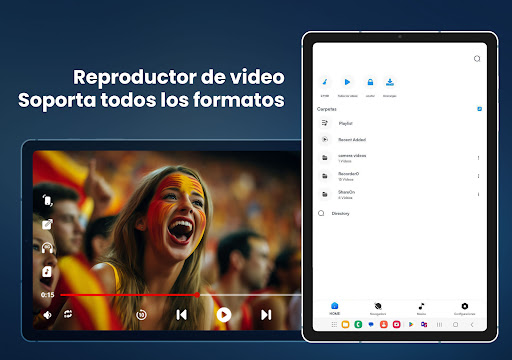Open more options for ShareOn folder
Screen dimensions: 512x360
click(478, 194)
